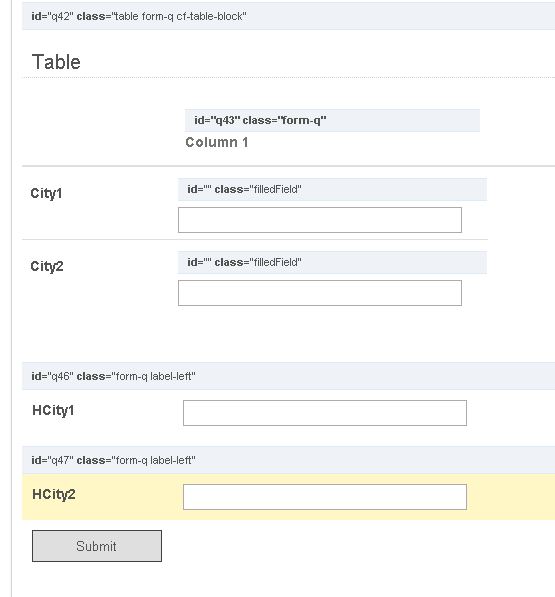Select the q47 label-left info bar
Viewport: 555px width, 597px height.
[x=289, y=460]
